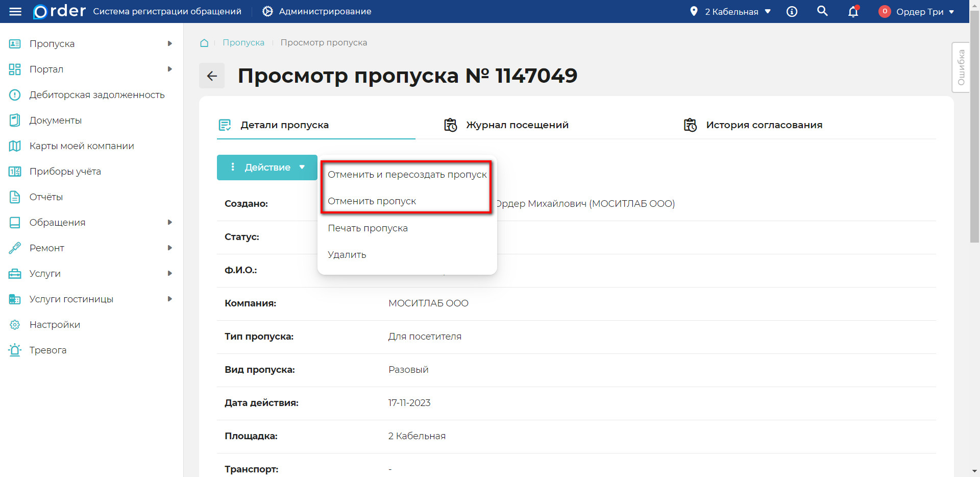The height and width of the screenshot is (477, 980).
Task: Select the location pin icon
Action: pyautogui.click(x=694, y=11)
